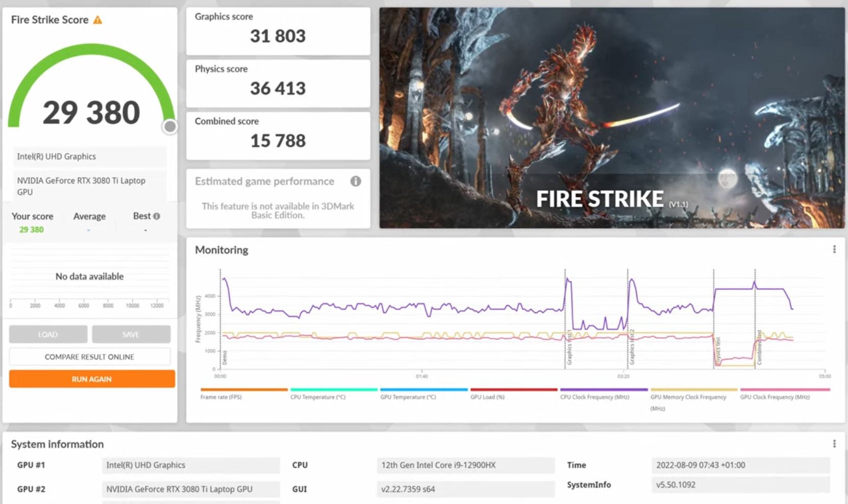Image resolution: width=848 pixels, height=504 pixels.
Task: Click the System information heading
Action: pyautogui.click(x=57, y=444)
